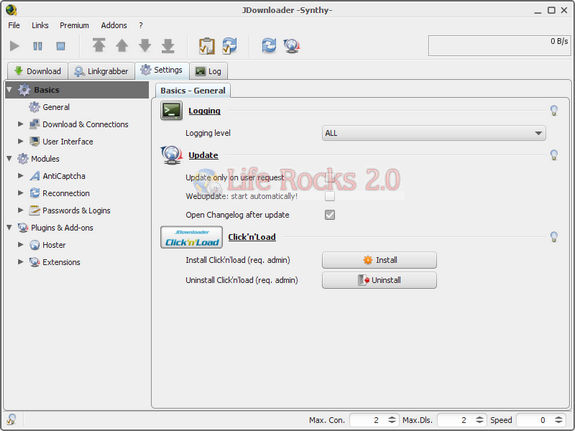
Task: Toggle auto reconnect checkmark icon
Action: click(x=230, y=46)
